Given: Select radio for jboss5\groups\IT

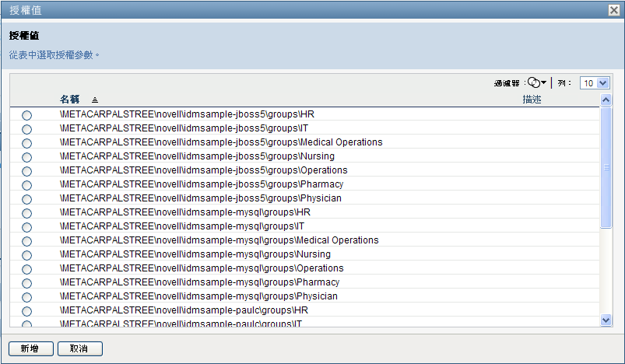Looking at the screenshot, I should coord(26,129).
